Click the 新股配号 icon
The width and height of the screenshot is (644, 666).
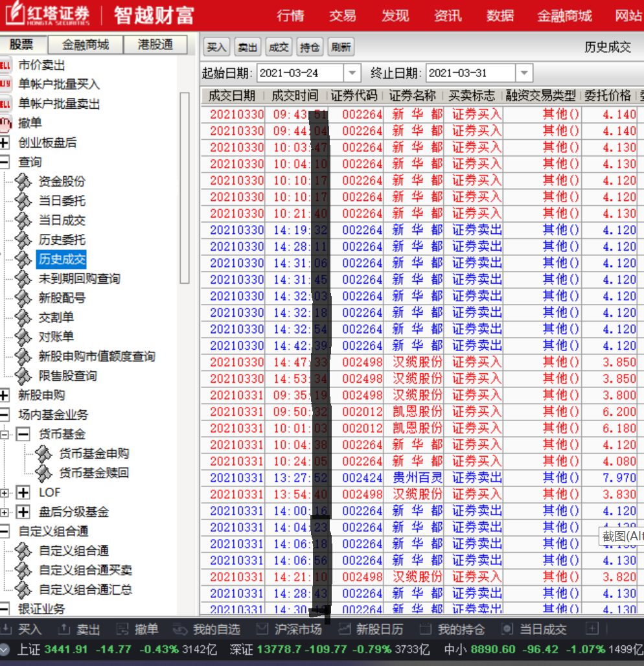pyautogui.click(x=23, y=299)
